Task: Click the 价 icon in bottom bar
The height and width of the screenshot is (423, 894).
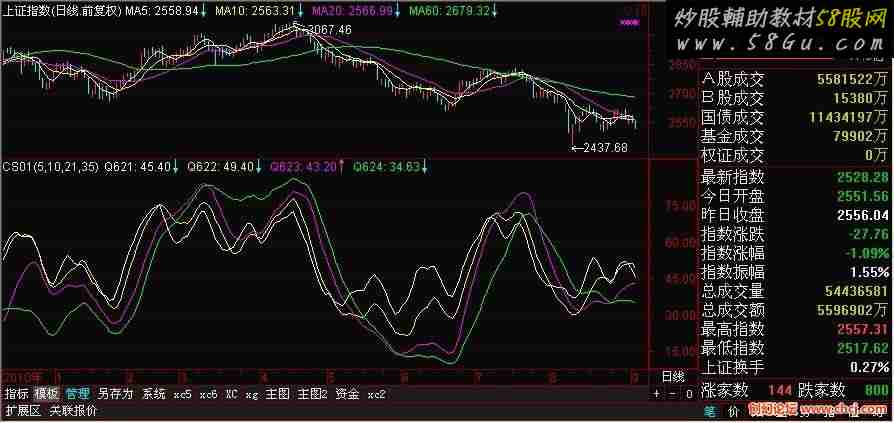Action: click(732, 410)
